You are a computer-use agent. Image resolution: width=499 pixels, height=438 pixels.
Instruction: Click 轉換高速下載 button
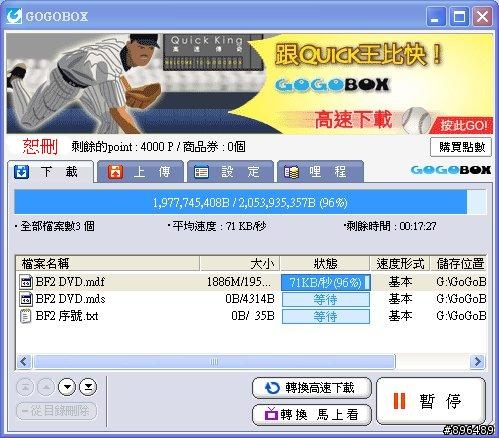click(x=312, y=388)
